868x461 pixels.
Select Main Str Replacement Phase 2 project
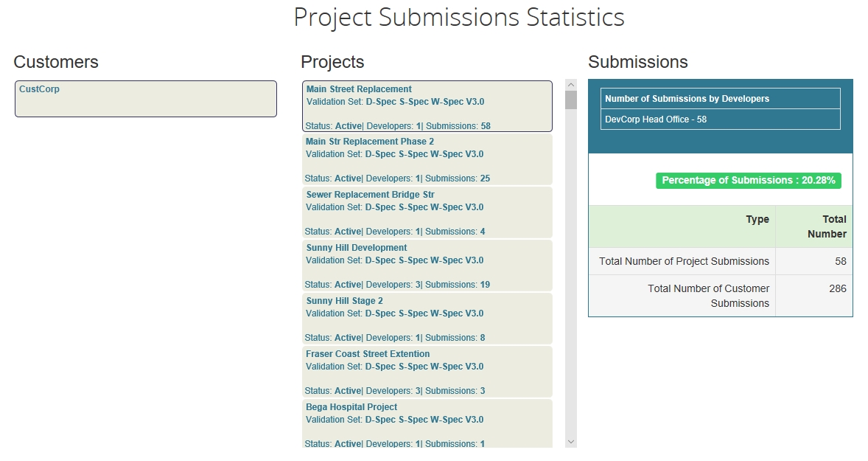coord(427,159)
